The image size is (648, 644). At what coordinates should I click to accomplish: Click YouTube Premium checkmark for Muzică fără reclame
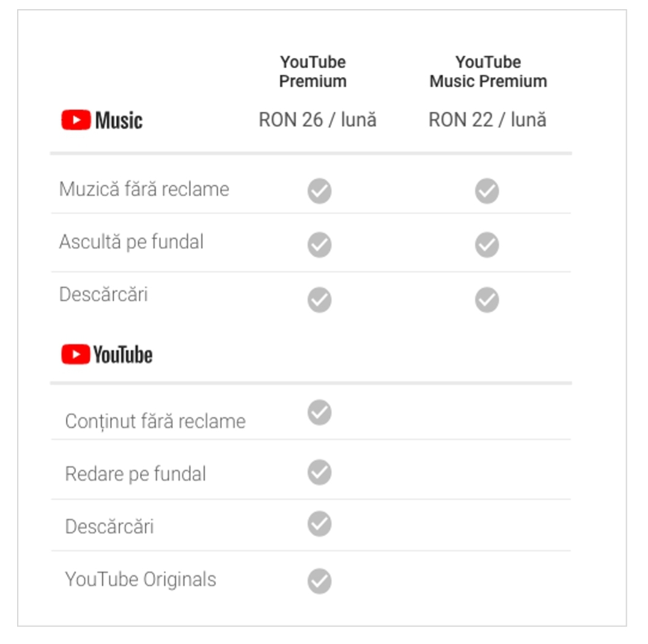(320, 191)
